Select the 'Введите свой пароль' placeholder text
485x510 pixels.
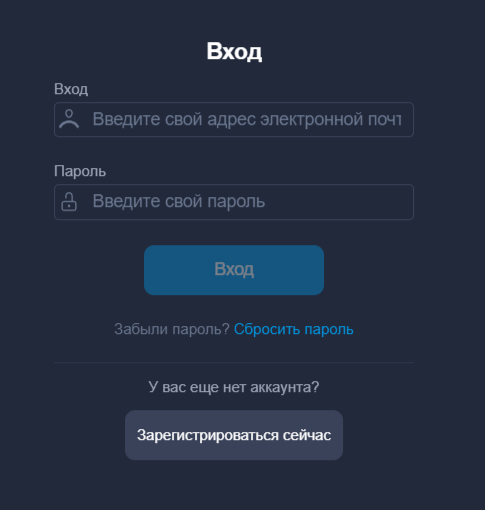coord(179,201)
